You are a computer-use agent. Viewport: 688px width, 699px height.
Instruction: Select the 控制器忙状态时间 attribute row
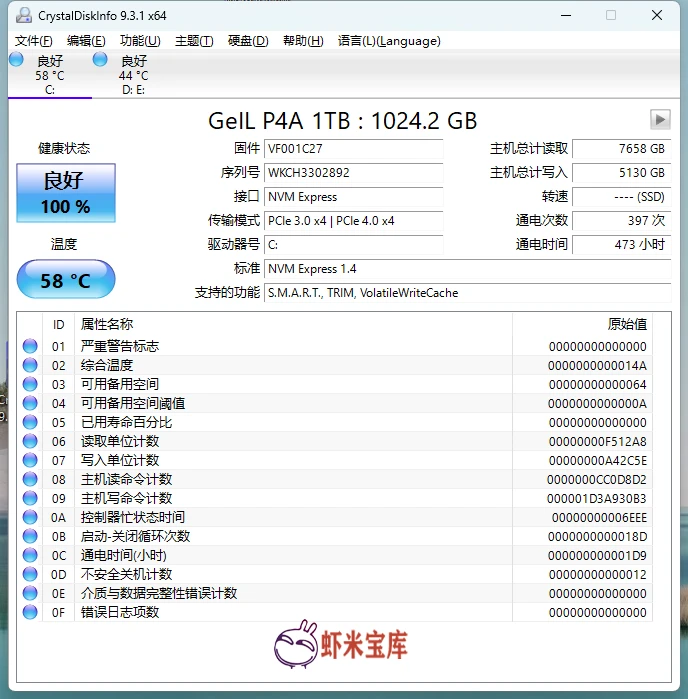pyautogui.click(x=335, y=517)
